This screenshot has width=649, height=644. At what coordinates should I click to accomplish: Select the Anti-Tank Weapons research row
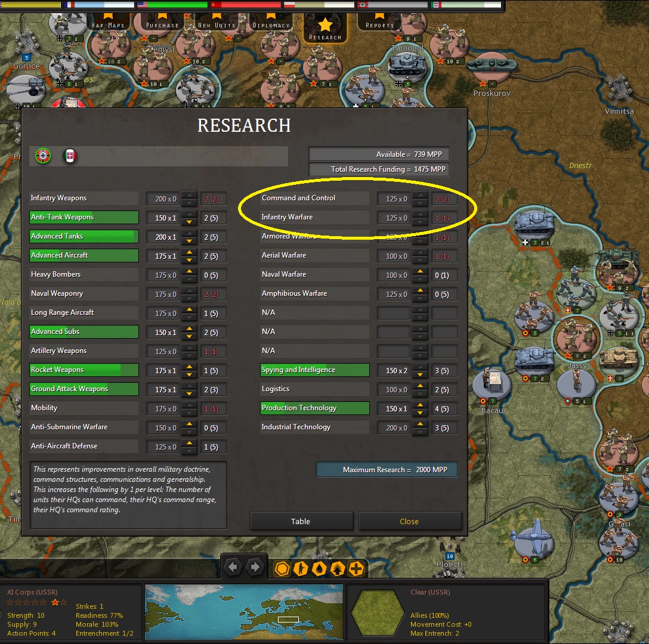84,217
